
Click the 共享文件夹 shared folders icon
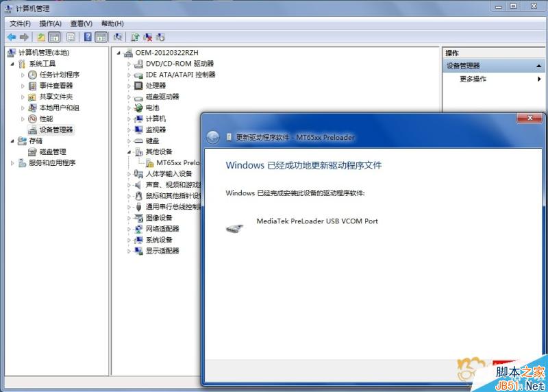pyautogui.click(x=32, y=97)
